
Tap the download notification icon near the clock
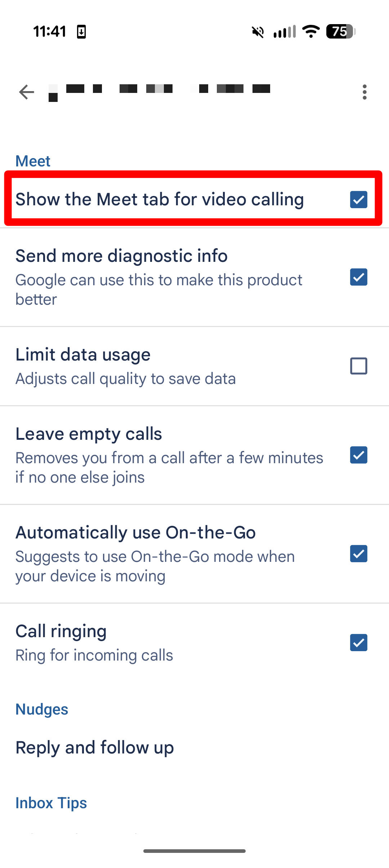81,32
